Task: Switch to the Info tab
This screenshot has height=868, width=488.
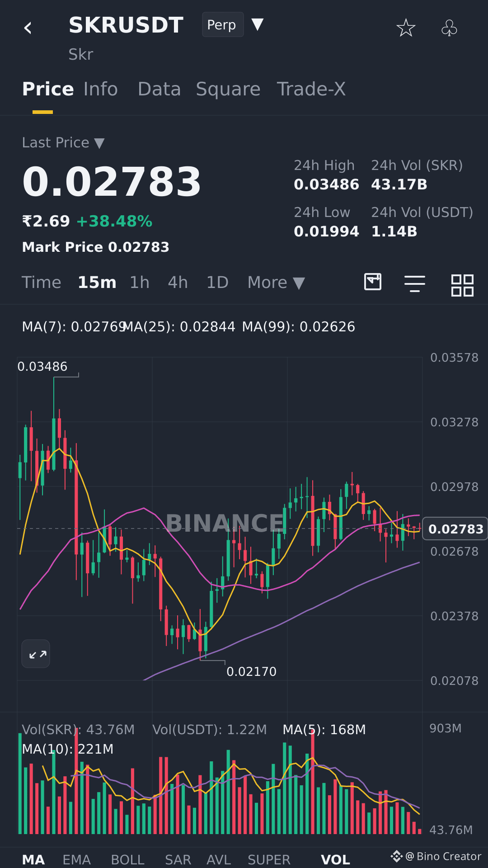Action: point(100,89)
